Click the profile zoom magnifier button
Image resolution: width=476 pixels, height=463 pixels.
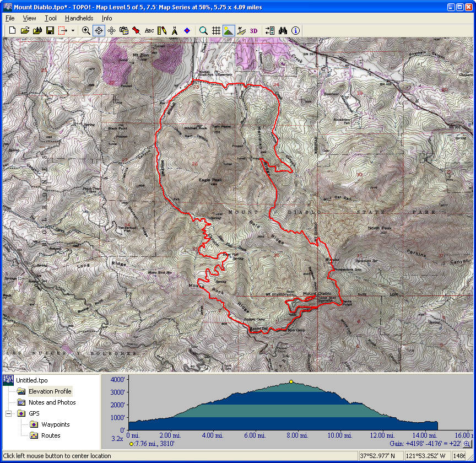[x=467, y=444]
